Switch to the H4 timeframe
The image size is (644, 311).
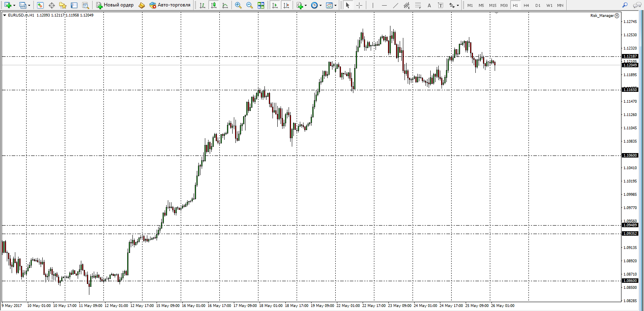pyautogui.click(x=526, y=5)
